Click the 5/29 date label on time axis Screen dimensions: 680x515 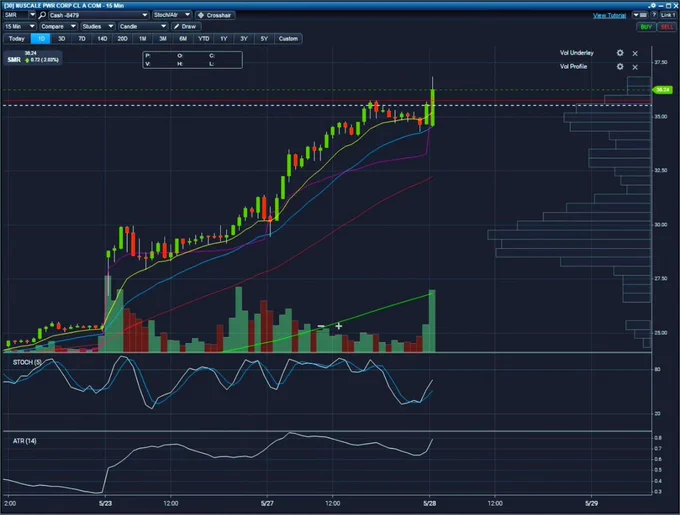pyautogui.click(x=592, y=503)
